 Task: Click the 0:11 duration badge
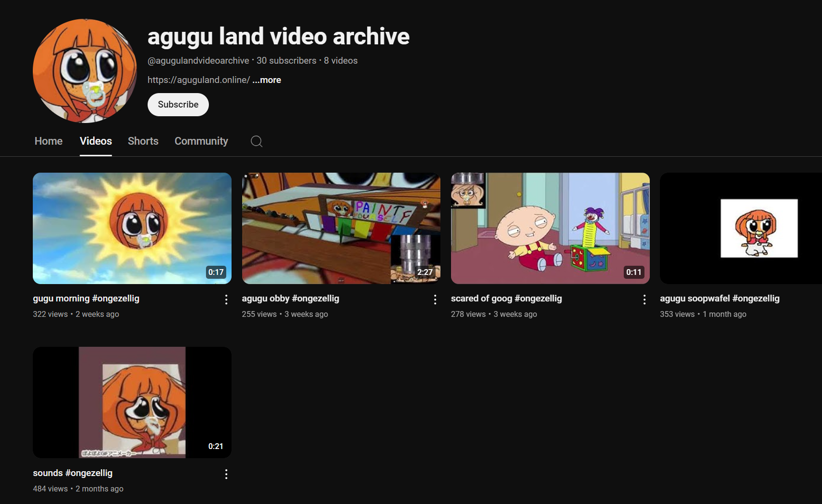634,272
